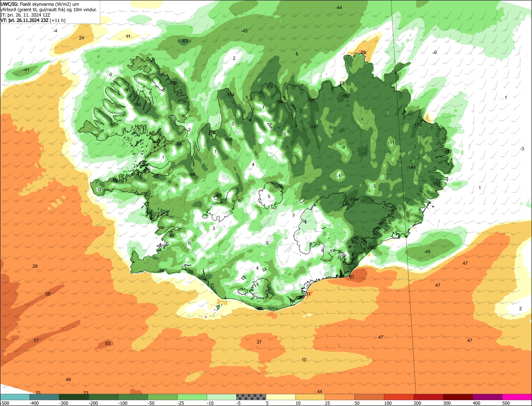Click the '-78' value on the south coast
532x406 pixels.
coord(191,272)
